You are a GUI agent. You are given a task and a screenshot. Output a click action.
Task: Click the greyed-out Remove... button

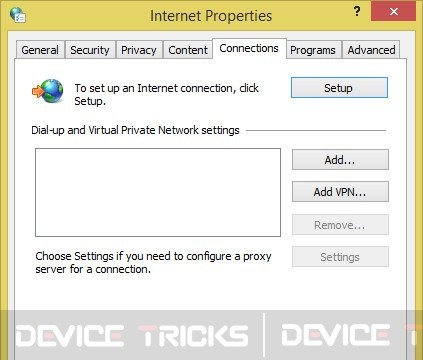[340, 225]
